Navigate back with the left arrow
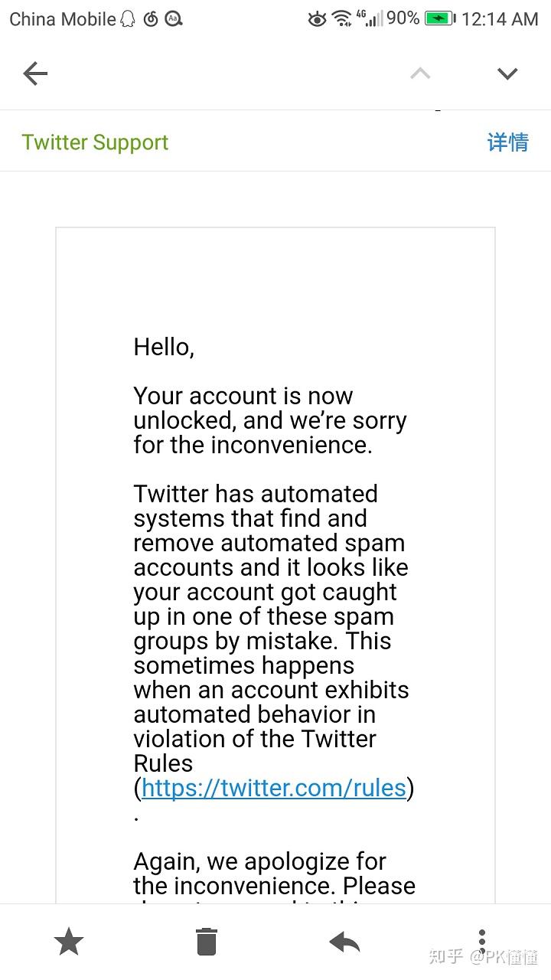Viewport: 551px width, 980px height. (x=35, y=73)
